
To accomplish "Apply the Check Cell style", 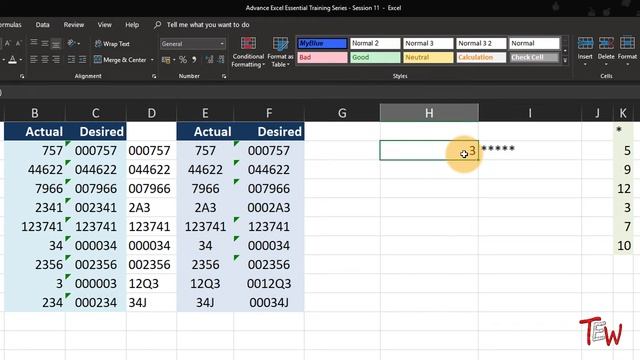I will (x=534, y=58).
